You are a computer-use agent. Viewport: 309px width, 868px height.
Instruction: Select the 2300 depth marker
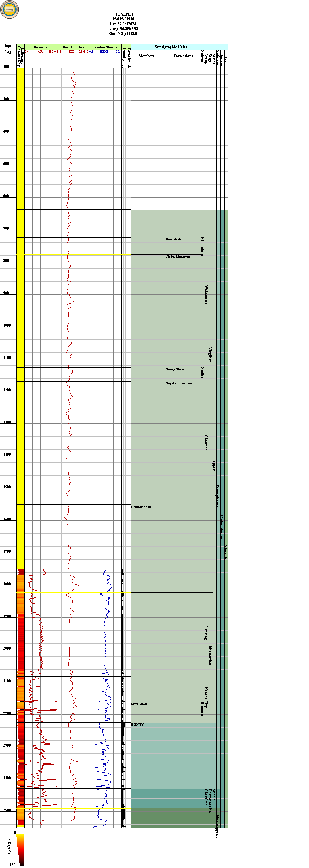pos(7,745)
